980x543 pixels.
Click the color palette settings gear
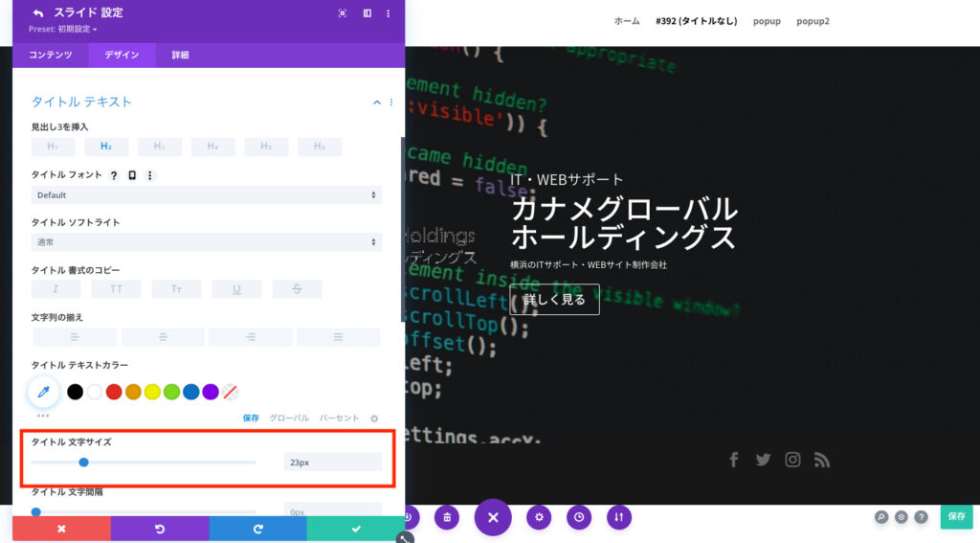(x=374, y=419)
